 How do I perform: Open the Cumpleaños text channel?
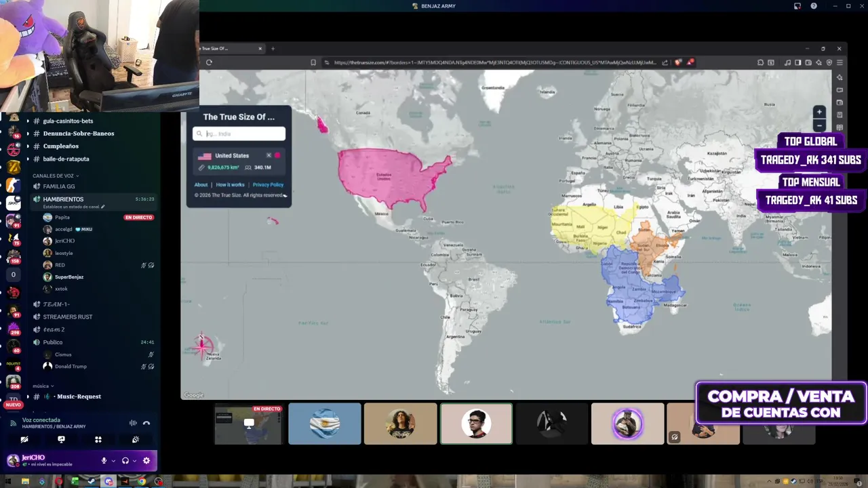(61, 146)
